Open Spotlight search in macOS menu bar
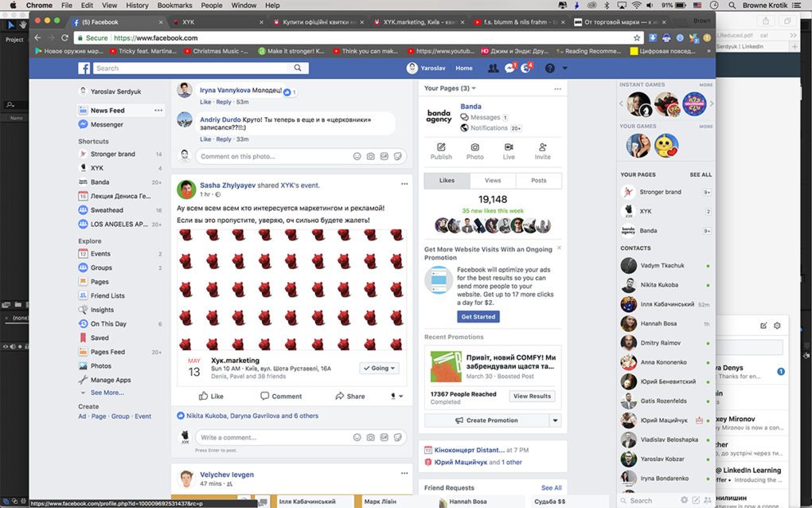Image resolution: width=812 pixels, height=508 pixels. (x=732, y=6)
